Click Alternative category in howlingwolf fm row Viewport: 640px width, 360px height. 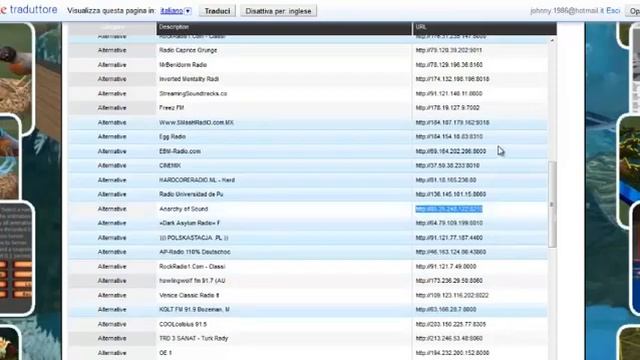click(112, 281)
